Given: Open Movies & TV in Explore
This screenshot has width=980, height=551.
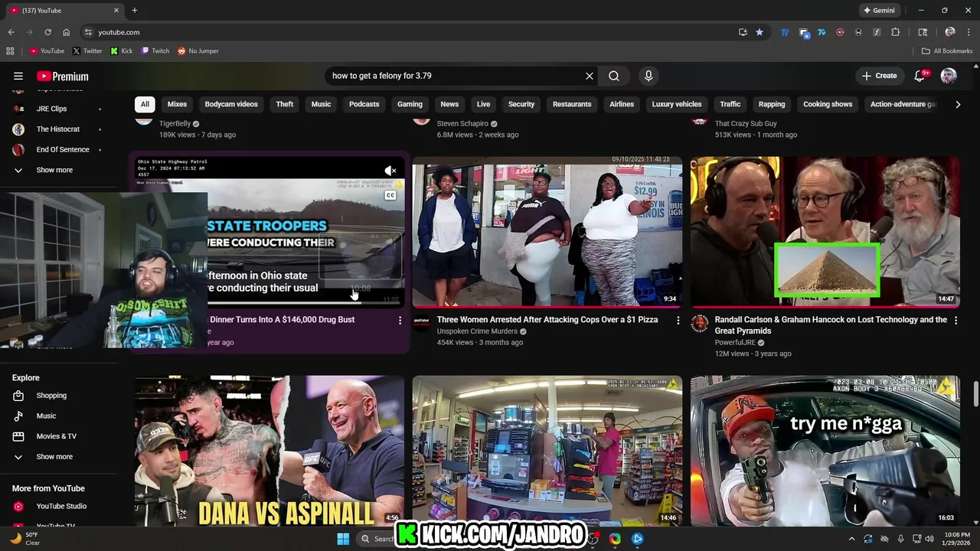Looking at the screenshot, I should tap(58, 436).
